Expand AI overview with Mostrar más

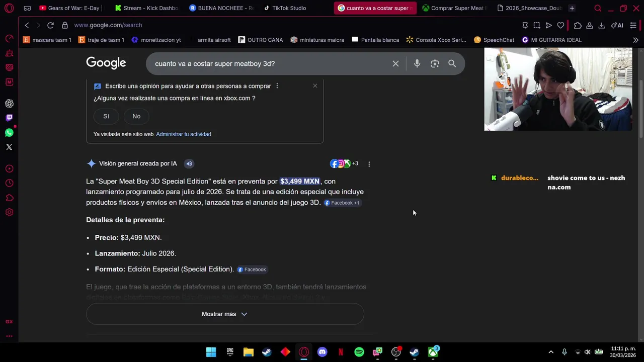(x=225, y=314)
